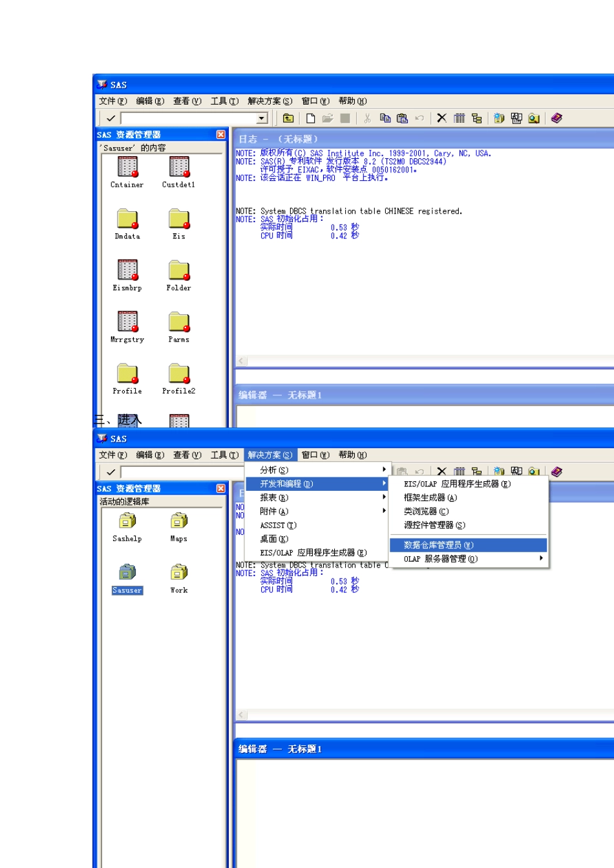Expand the 报表(R) submenu
This screenshot has width=614, height=868.
tap(317, 498)
